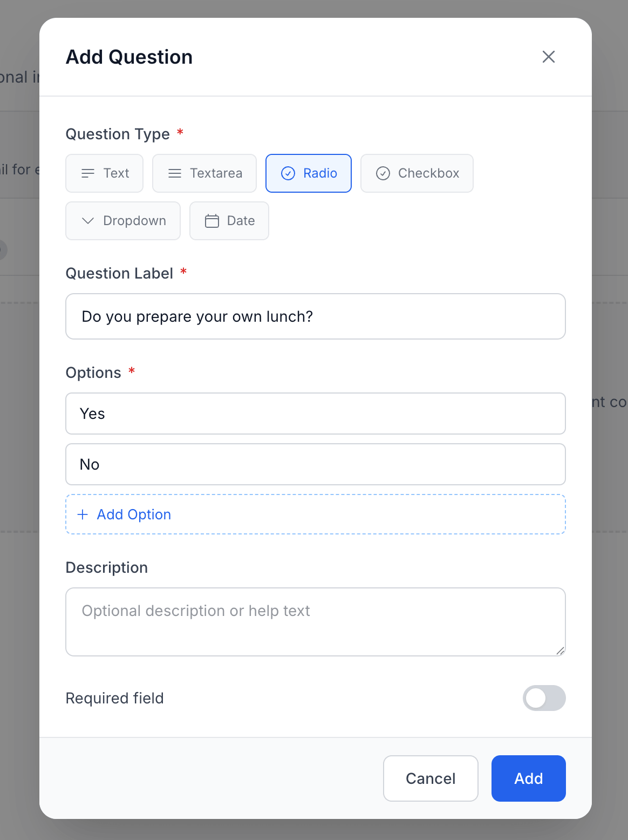
Task: Switch to Textarea question type
Action: point(204,173)
